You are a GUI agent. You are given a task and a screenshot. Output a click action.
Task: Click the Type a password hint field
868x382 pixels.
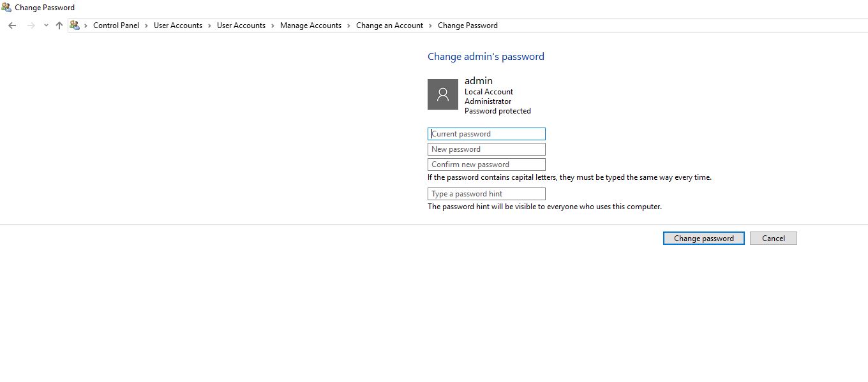(486, 194)
